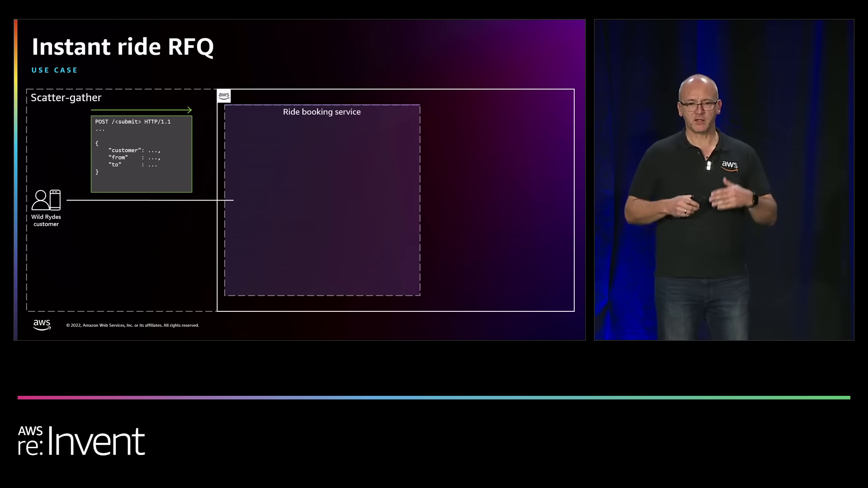868x488 pixels.
Task: Click the rainbow gradient divider bar
Action: [434, 397]
